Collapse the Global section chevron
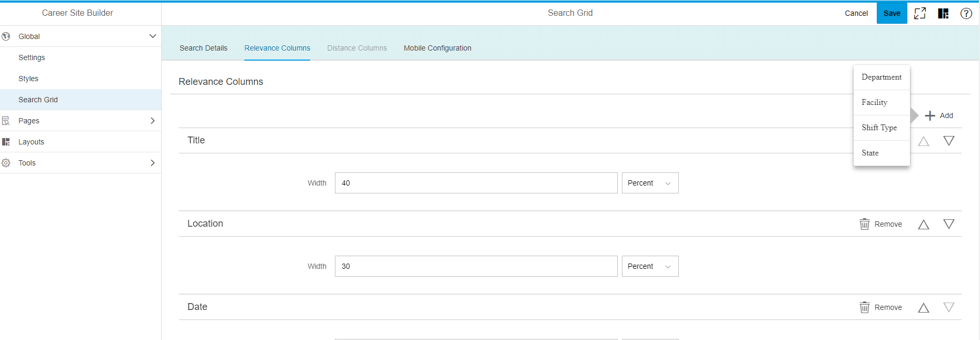This screenshot has height=340, width=980. coord(153,36)
